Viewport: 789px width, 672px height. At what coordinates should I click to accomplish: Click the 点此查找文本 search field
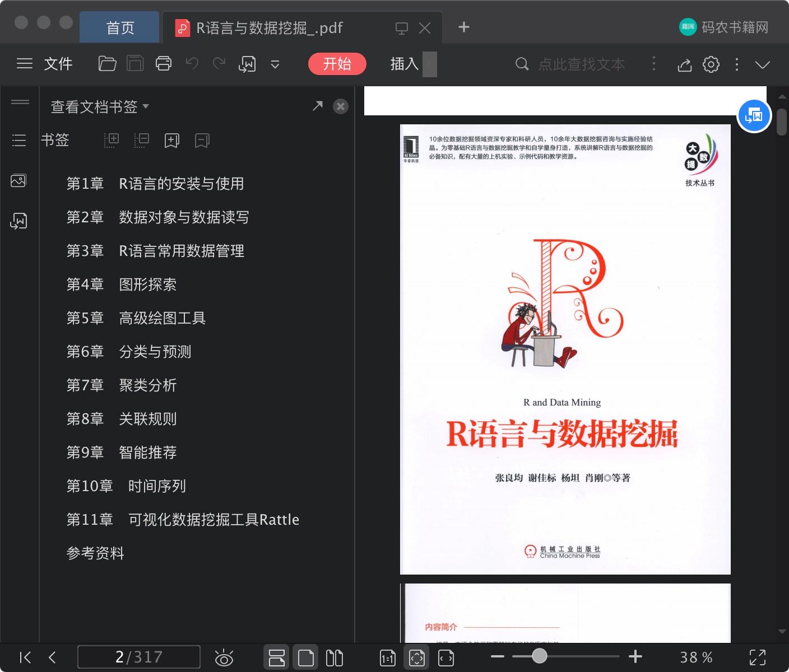point(582,64)
